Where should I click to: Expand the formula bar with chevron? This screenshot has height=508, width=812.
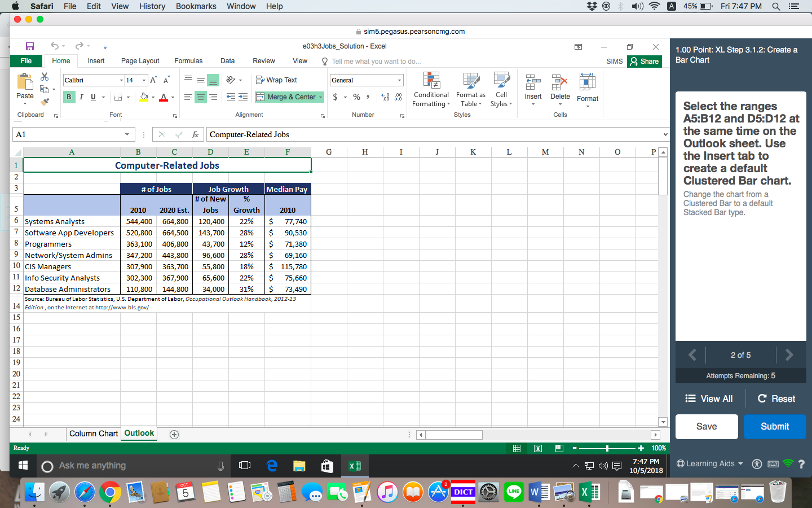click(665, 134)
